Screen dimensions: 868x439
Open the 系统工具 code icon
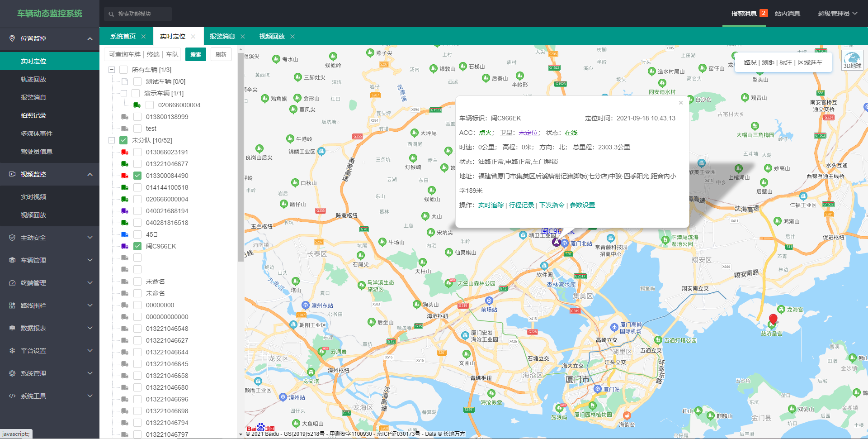pyautogui.click(x=12, y=396)
